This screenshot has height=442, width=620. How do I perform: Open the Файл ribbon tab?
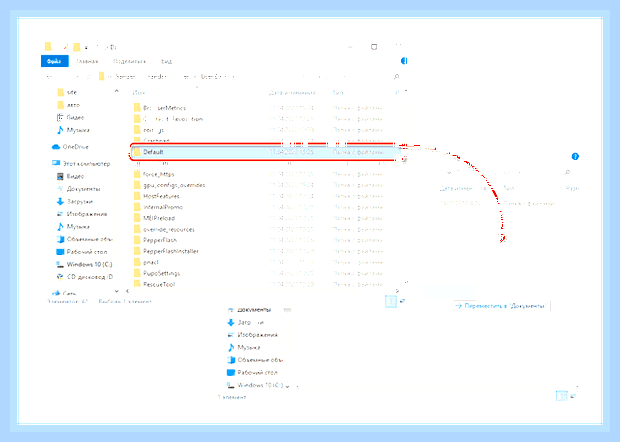55,61
